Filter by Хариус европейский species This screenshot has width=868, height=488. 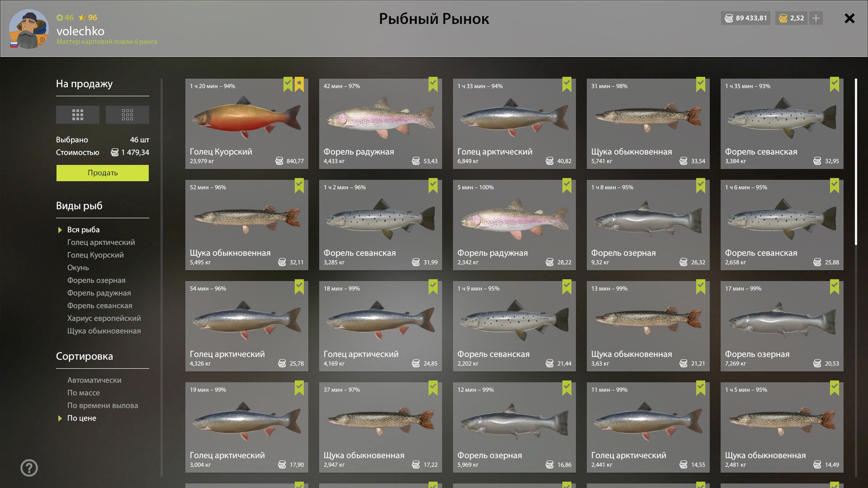[104, 318]
